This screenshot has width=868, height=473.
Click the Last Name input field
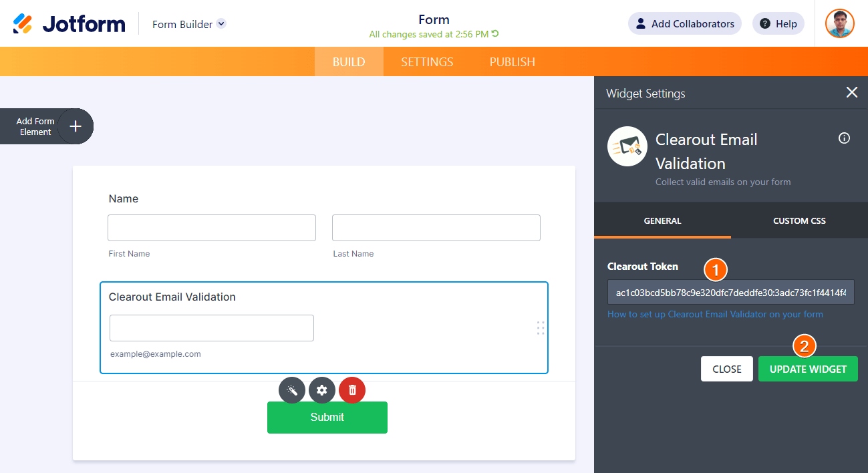tap(436, 228)
